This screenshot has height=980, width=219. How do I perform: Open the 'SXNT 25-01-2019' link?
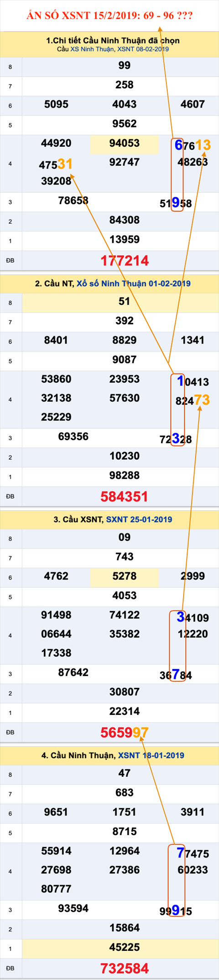click(139, 519)
